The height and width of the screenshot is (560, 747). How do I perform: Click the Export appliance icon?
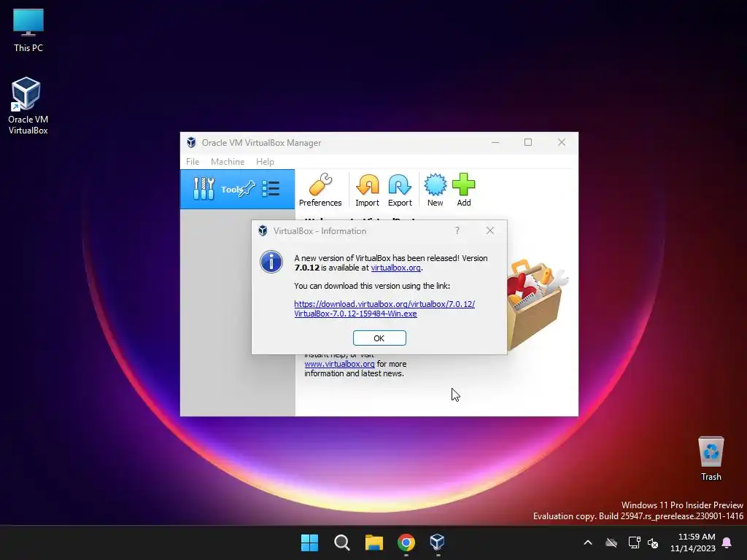(400, 190)
